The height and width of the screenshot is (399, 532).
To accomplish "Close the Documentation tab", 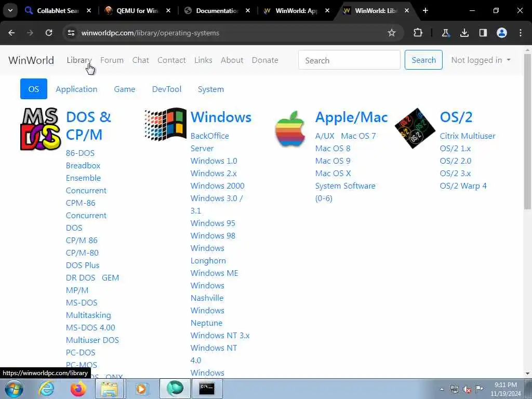I will [x=248, y=10].
